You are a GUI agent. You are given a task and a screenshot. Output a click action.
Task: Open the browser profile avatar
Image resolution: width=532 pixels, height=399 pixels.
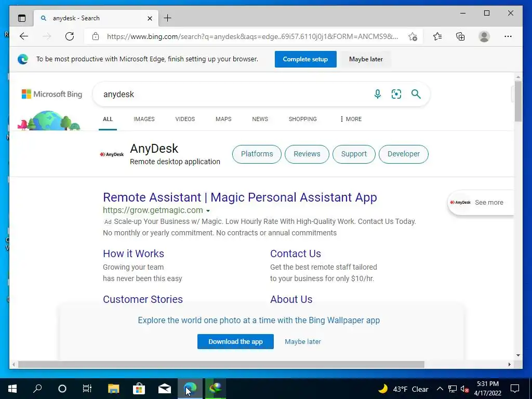[x=484, y=36]
